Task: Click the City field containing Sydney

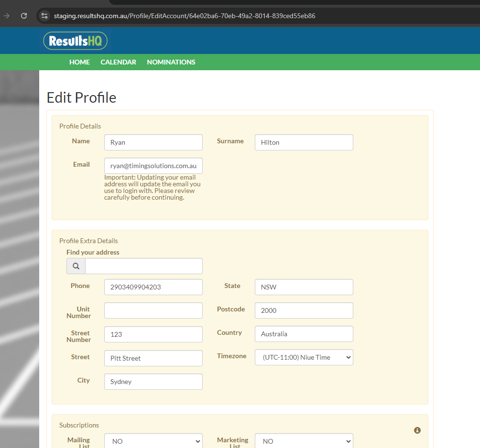Action: coord(153,382)
